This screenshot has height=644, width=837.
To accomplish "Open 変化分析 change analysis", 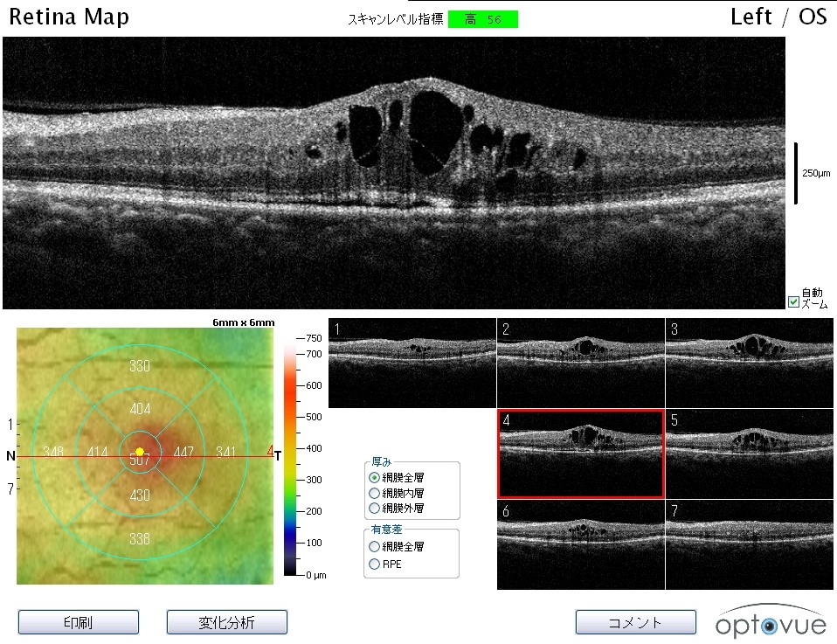I will click(226, 622).
